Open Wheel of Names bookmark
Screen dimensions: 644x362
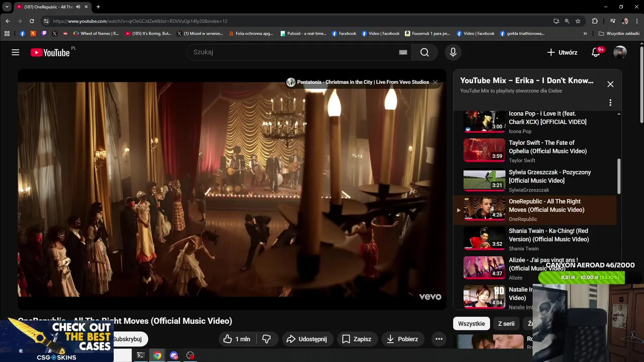point(96,34)
